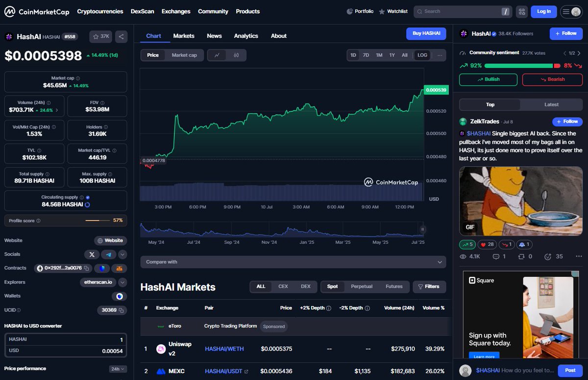Open the Latest posts tab
Image resolution: width=588 pixels, height=380 pixels.
551,104
